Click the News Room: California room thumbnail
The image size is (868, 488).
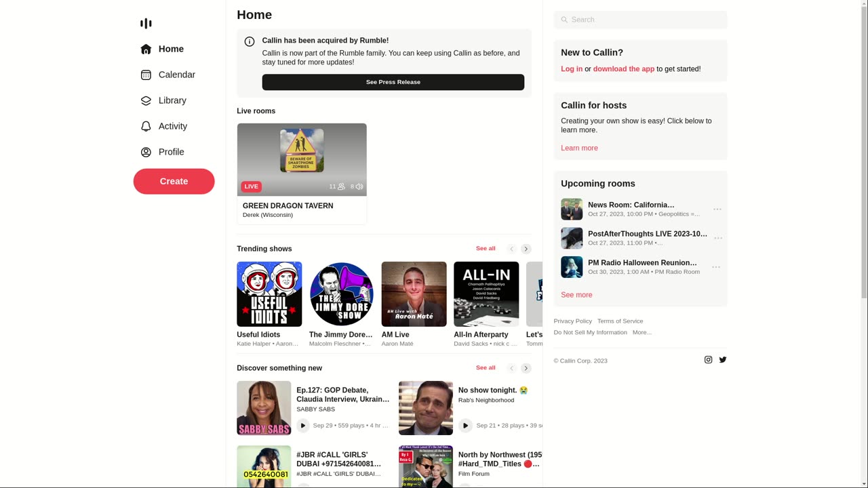click(572, 209)
